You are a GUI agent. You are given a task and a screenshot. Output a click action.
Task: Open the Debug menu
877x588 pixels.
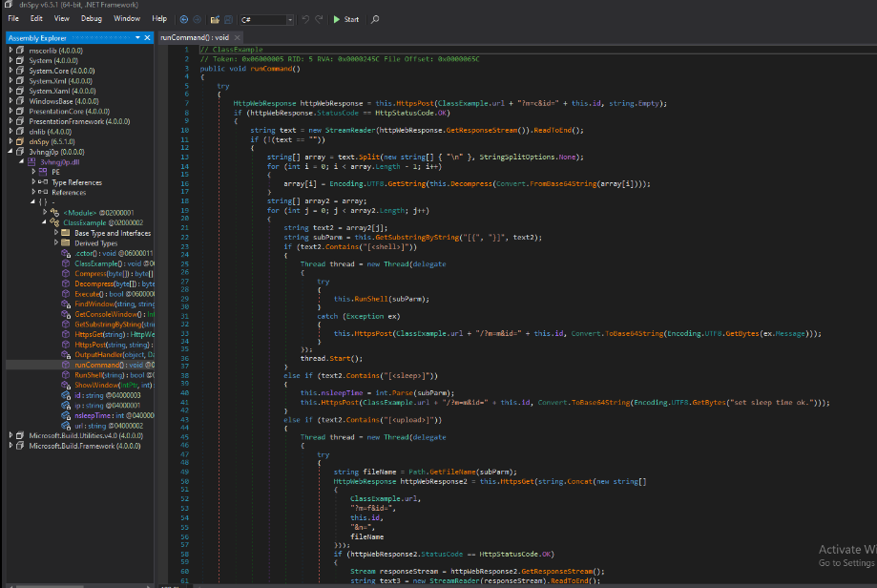click(92, 18)
